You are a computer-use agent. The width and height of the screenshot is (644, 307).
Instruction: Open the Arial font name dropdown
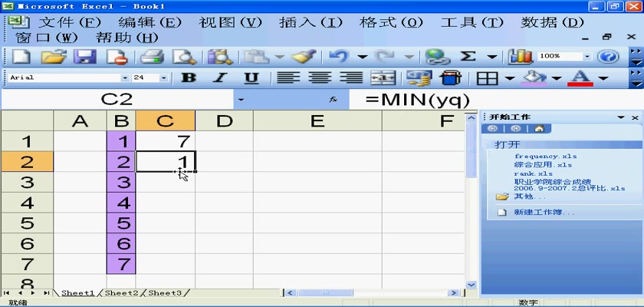point(125,78)
